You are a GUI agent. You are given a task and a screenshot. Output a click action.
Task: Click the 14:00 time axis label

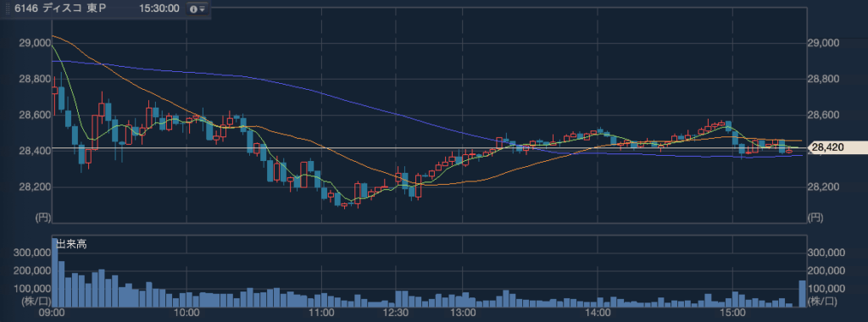pyautogui.click(x=598, y=314)
